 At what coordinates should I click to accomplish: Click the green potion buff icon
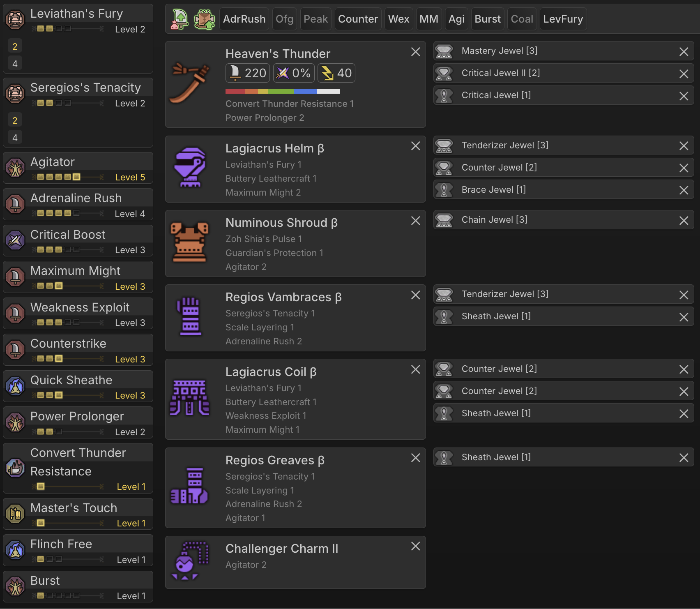coord(180,19)
